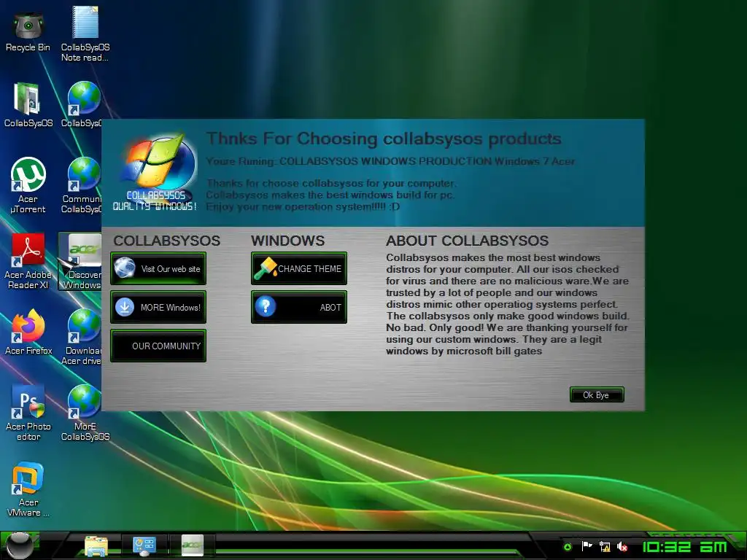Click the 'Thnks For Choosing collabsysos products' title
Viewport: 747px width, 560px height.
coord(384,139)
